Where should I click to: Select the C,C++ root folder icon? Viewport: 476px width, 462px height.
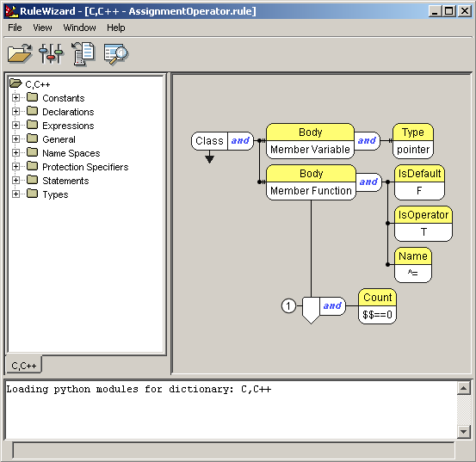pyautogui.click(x=15, y=83)
